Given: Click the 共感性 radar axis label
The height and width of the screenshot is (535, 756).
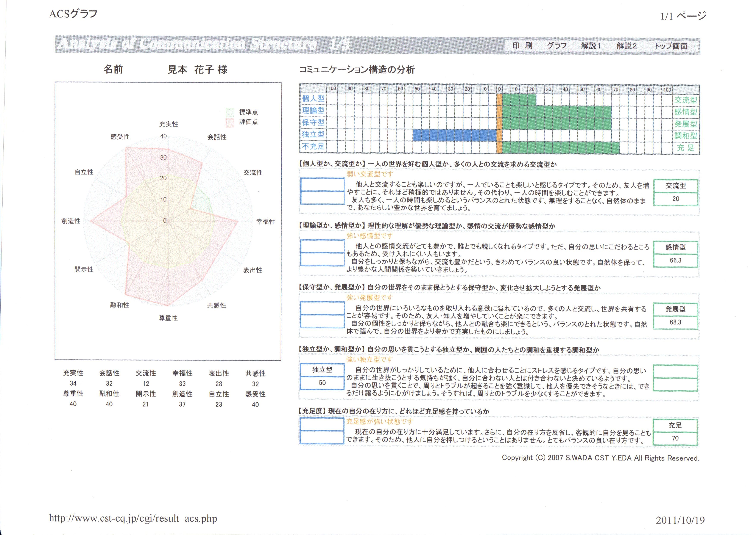Looking at the screenshot, I should [x=216, y=305].
